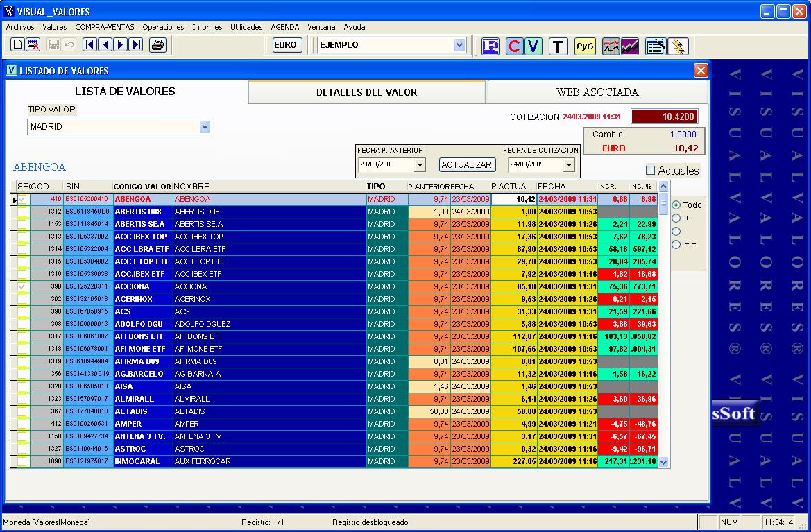Select the ++ filter radio button

click(x=676, y=218)
